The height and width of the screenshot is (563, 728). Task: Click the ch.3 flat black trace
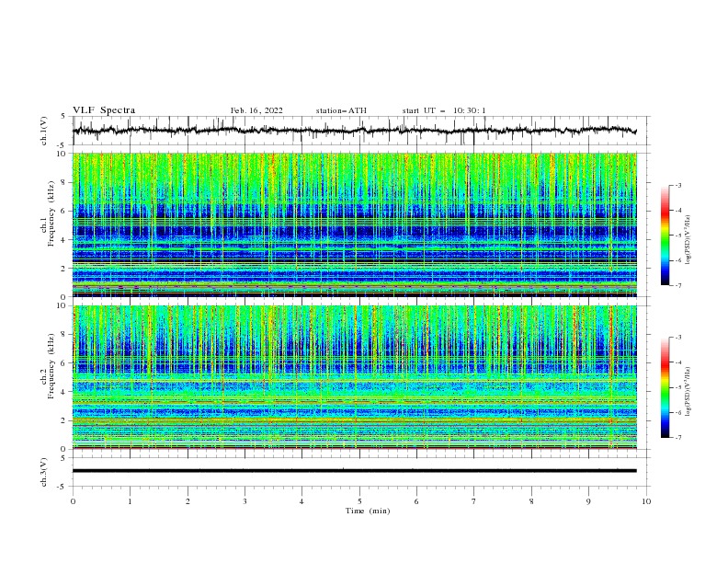[x=354, y=471]
